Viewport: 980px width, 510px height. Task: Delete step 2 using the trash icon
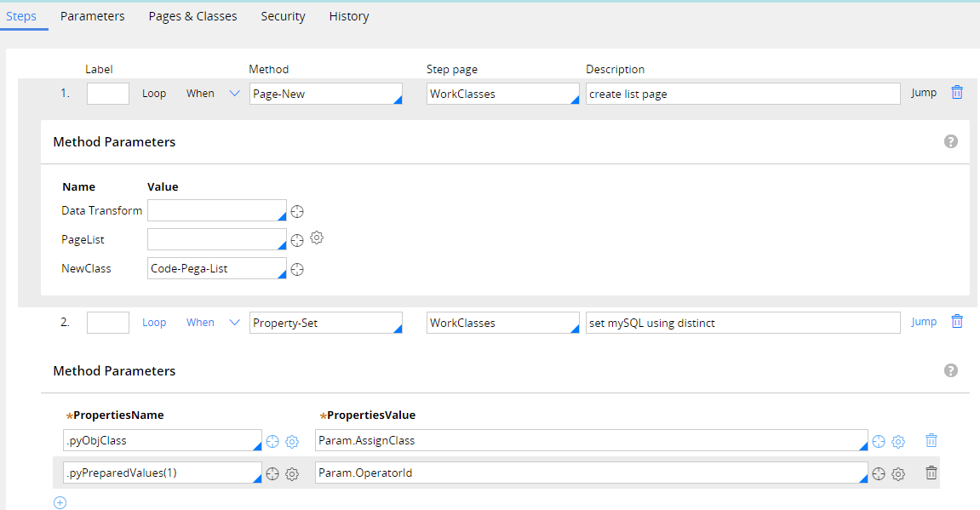(x=957, y=321)
